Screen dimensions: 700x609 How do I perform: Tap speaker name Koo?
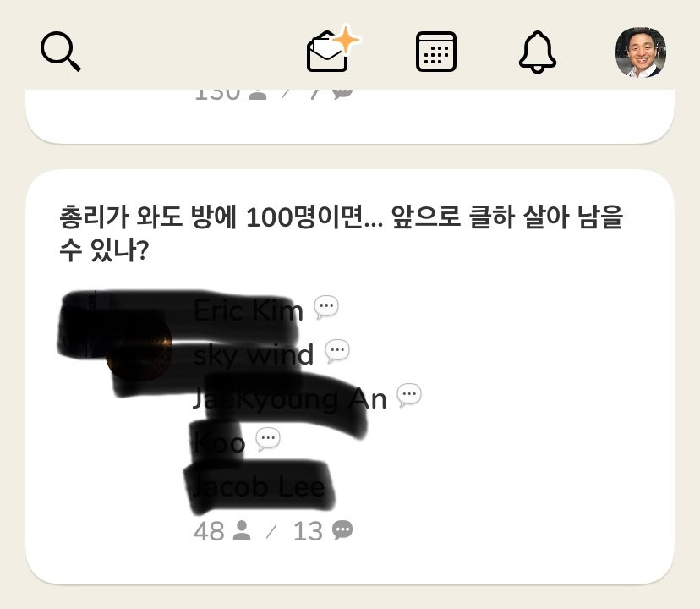pyautogui.click(x=219, y=442)
